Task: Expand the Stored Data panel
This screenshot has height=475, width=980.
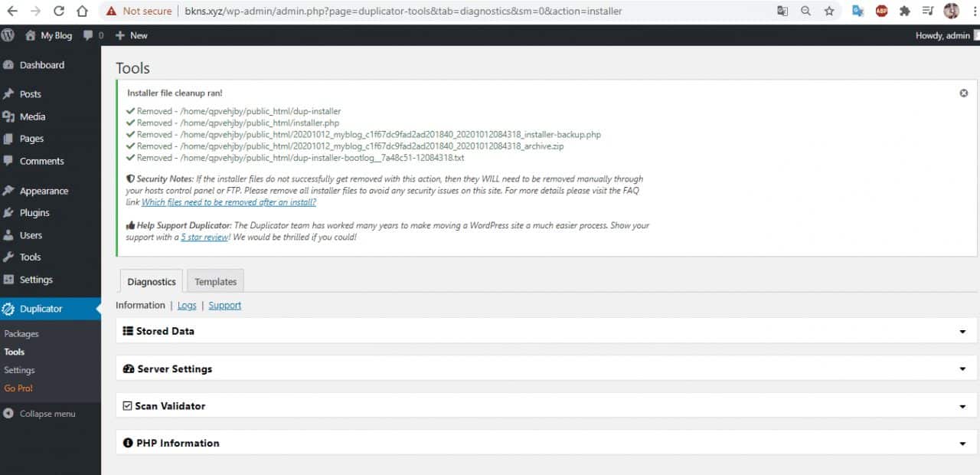Action: (x=962, y=332)
